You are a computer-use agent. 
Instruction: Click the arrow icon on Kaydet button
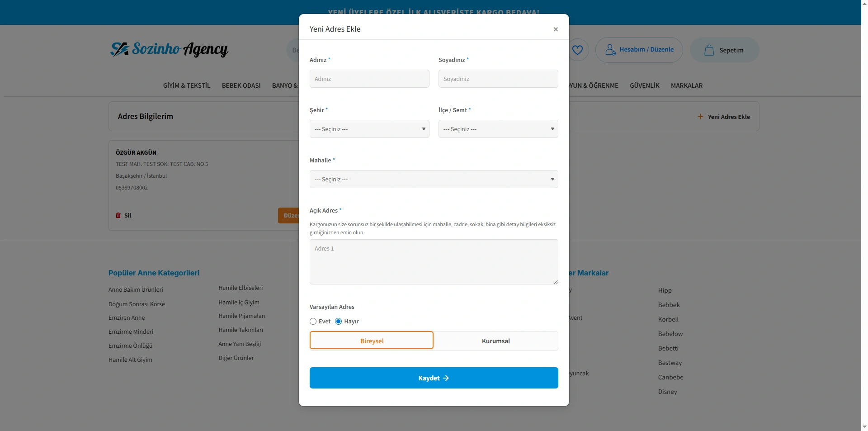(446, 378)
